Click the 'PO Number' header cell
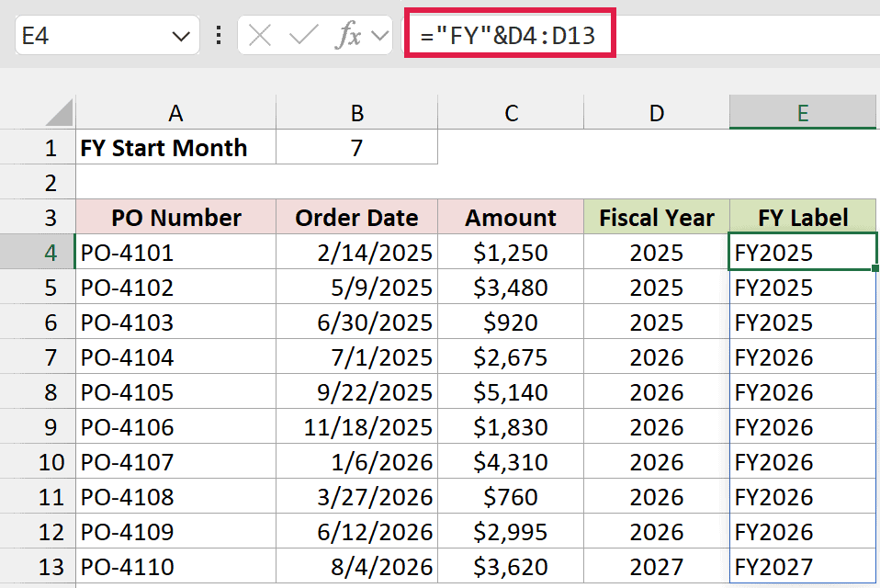 (x=175, y=217)
